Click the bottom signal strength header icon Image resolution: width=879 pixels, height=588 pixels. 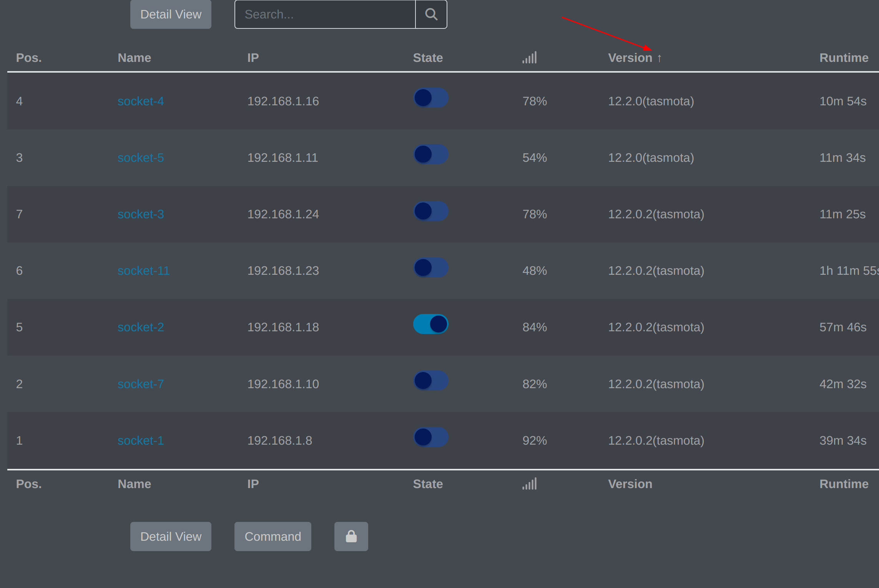click(x=529, y=484)
